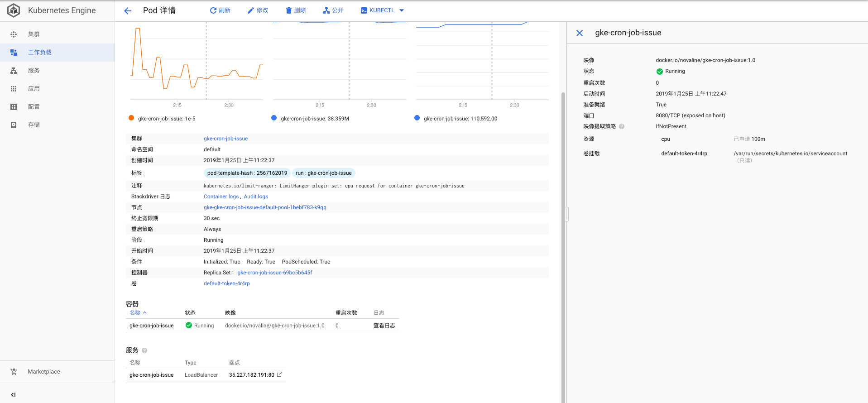Open Container logs link
868x403 pixels.
[221, 197]
